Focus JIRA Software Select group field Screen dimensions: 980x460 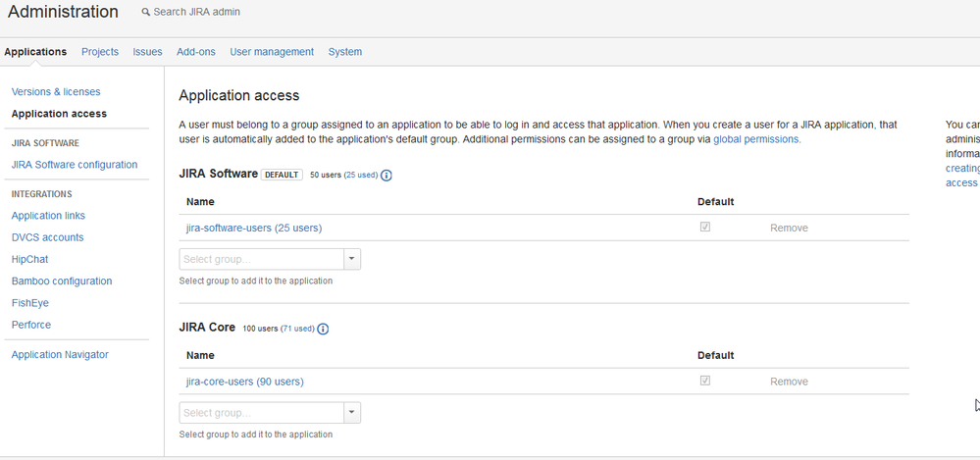[x=261, y=259]
